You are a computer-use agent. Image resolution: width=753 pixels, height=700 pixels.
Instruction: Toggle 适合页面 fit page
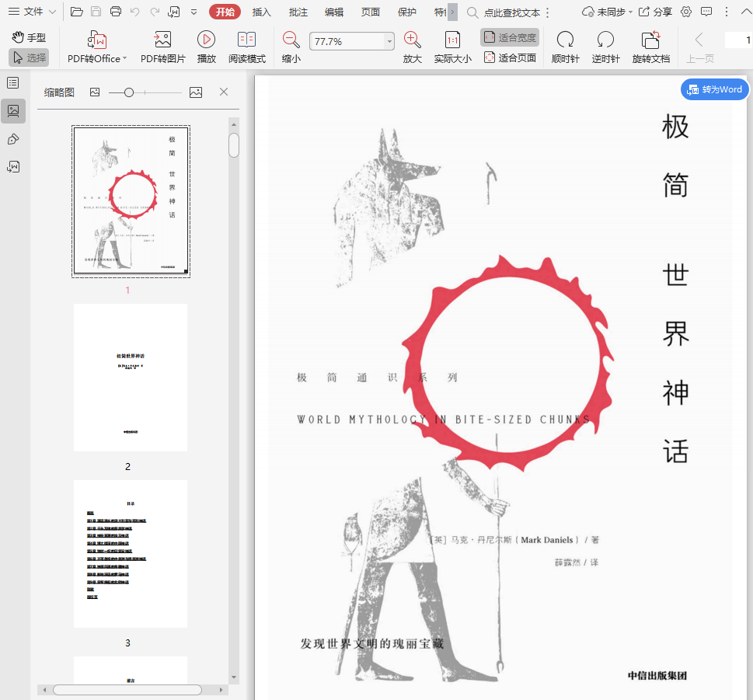(x=510, y=58)
